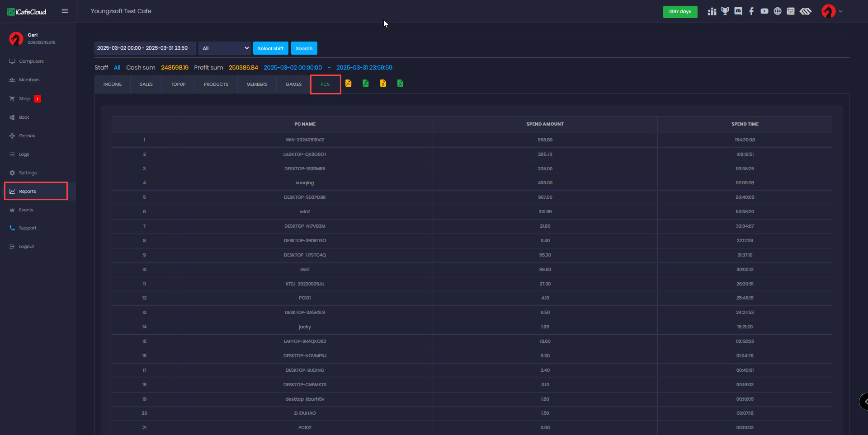Image resolution: width=868 pixels, height=435 pixels.
Task: Click the yellow PDF export icon
Action: [348, 83]
